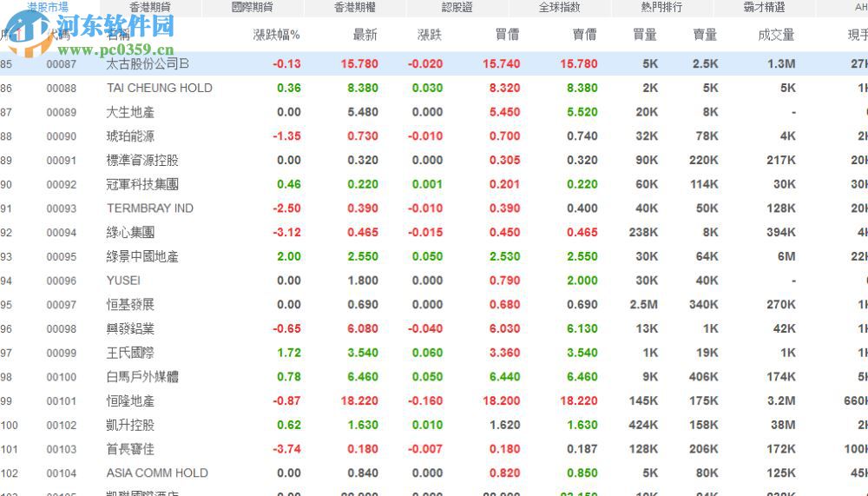
Task: Click stock code 00088
Action: 62,88
